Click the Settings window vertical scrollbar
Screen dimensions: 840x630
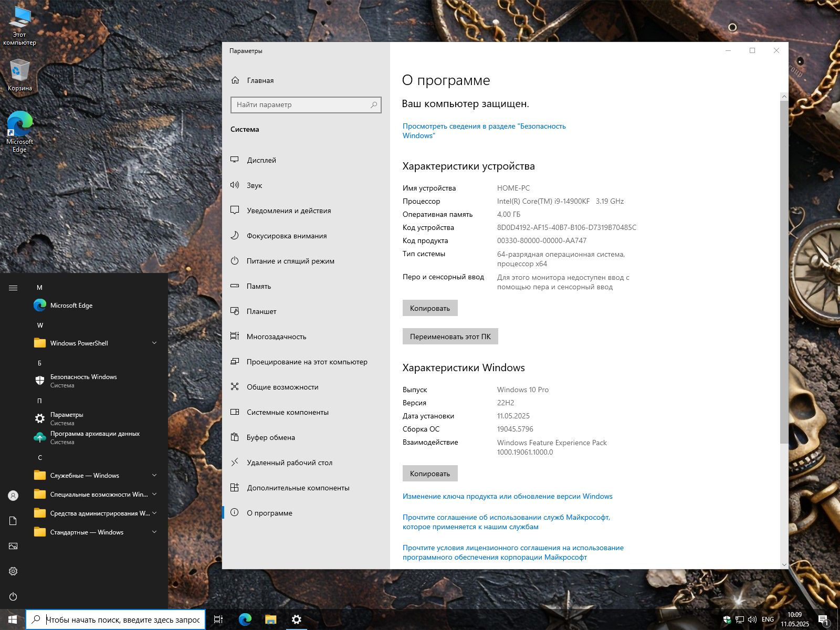(x=784, y=272)
